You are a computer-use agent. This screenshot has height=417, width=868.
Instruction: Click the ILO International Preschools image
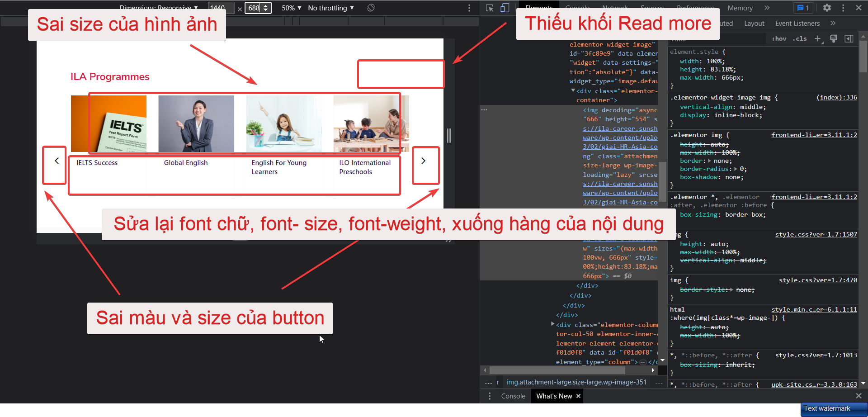tap(371, 123)
